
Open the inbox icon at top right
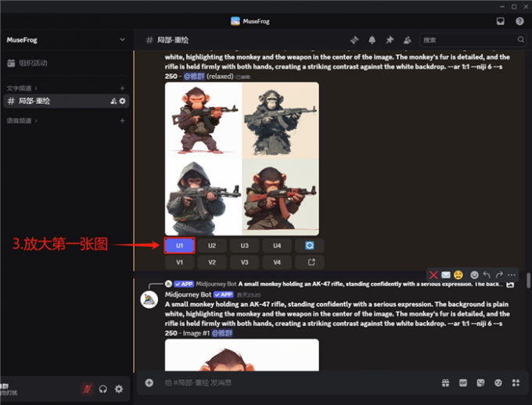click(501, 21)
